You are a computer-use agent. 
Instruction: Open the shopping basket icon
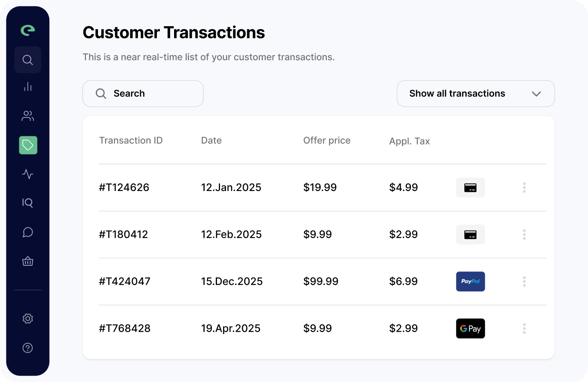point(28,261)
